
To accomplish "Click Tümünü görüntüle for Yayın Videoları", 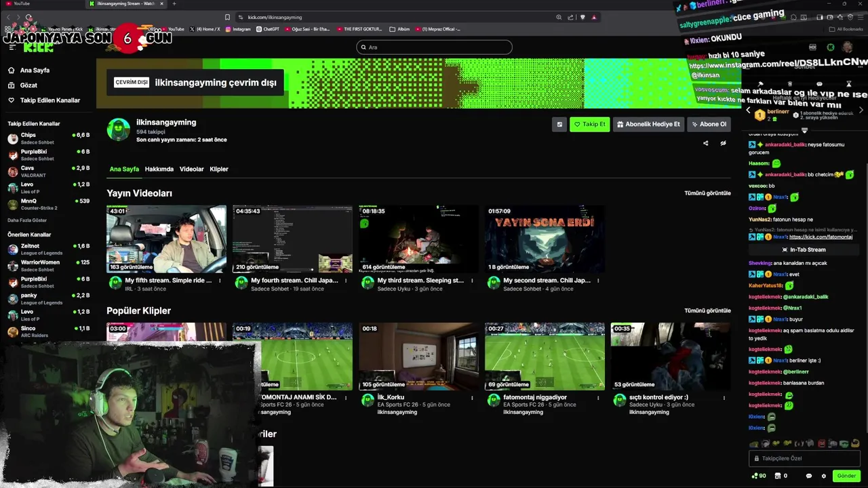I will pyautogui.click(x=707, y=193).
